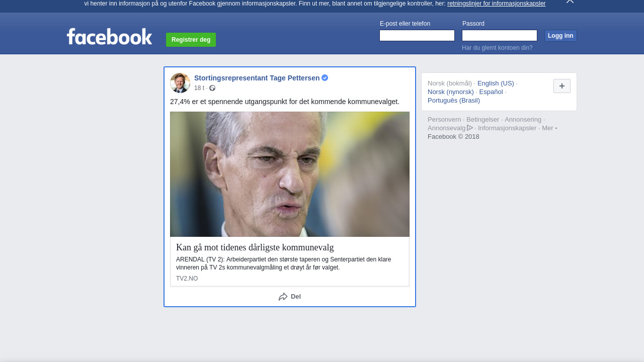This screenshot has height=362, width=644.
Task: Open the retningslinjer for informasjonskapsler link
Action: point(496,4)
